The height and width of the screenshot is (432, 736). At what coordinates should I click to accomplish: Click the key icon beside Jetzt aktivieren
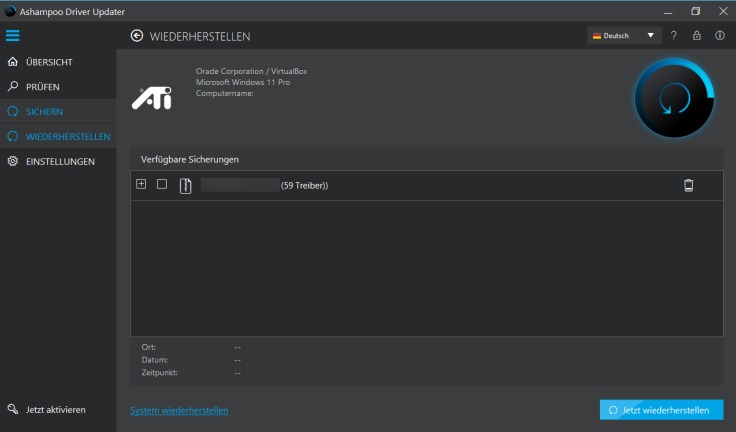[x=13, y=409]
